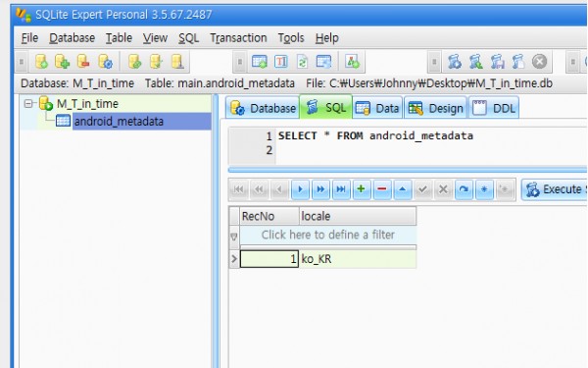Screen dimensions: 588x368
Task: Click the refresh data curved arrow button
Action: click(464, 189)
